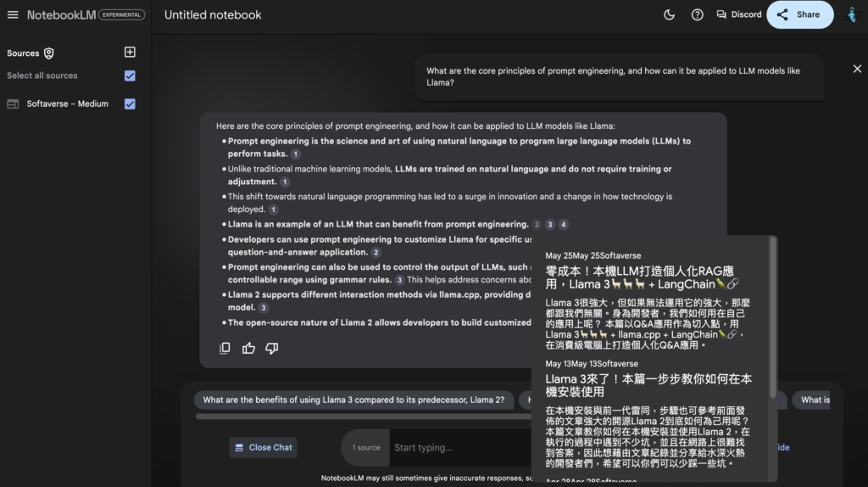Image resolution: width=868 pixels, height=487 pixels.
Task: Give the response a thumbs down
Action: 272,349
